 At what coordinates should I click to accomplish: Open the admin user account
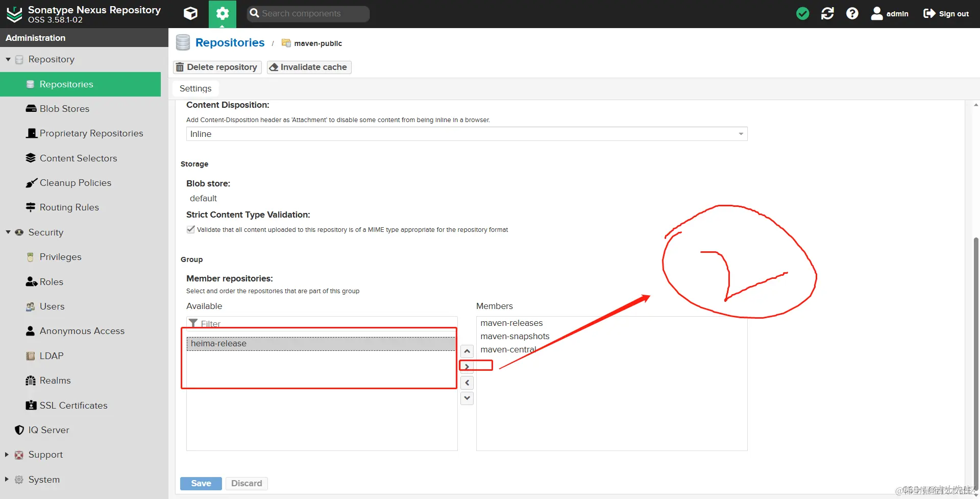pos(890,14)
